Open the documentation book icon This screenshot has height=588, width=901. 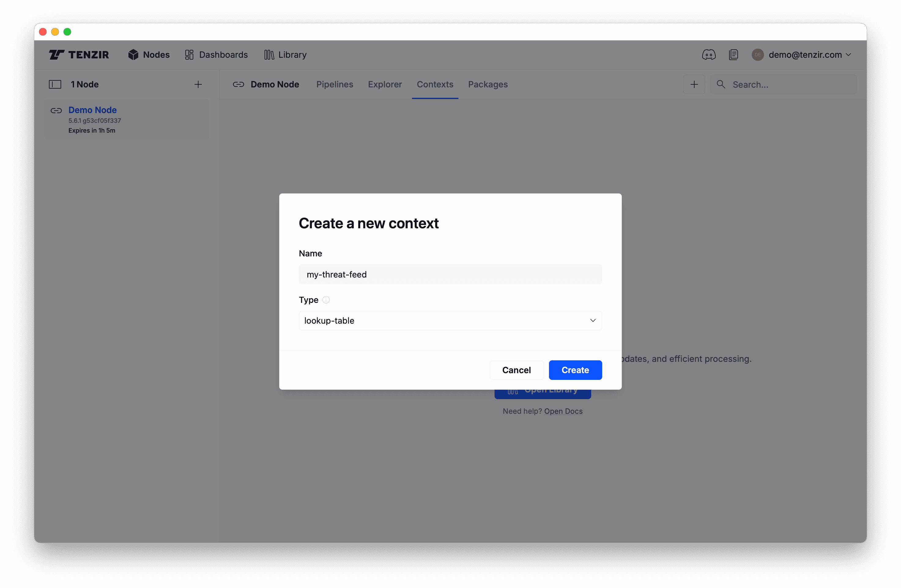point(734,54)
